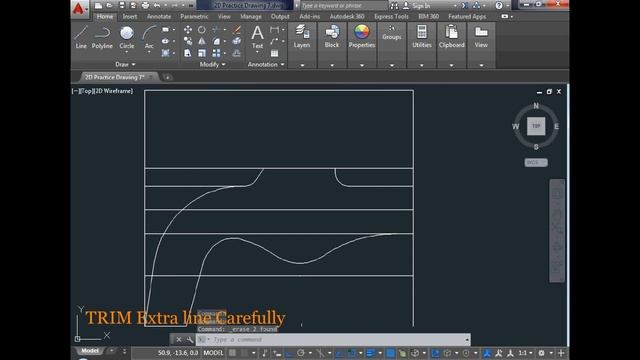Select the Move tool in Modify

(x=188, y=30)
